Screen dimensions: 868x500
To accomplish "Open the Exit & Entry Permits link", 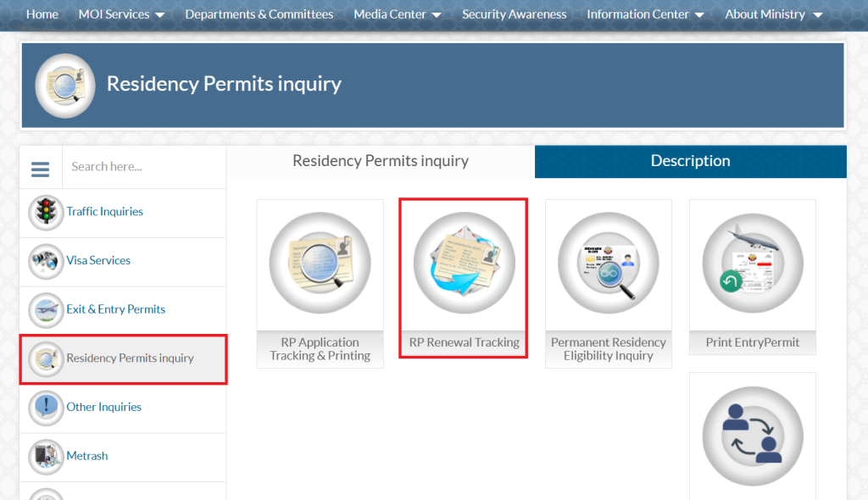I will coord(115,309).
